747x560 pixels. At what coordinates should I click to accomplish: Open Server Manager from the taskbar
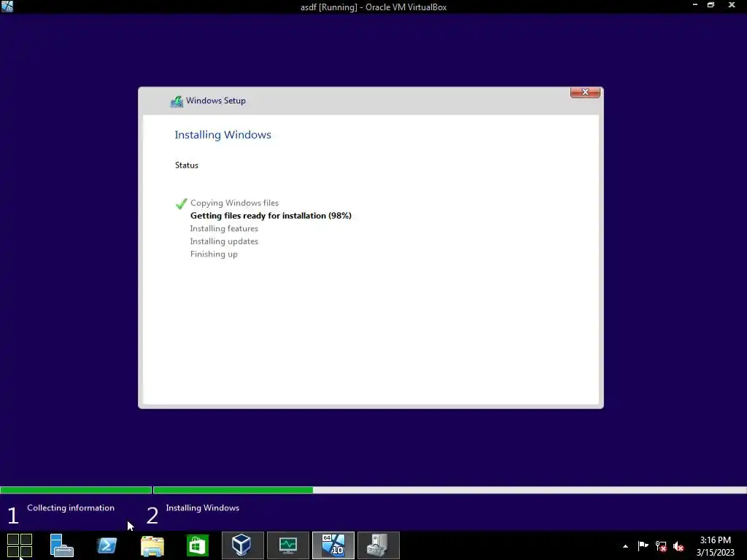pos(61,545)
